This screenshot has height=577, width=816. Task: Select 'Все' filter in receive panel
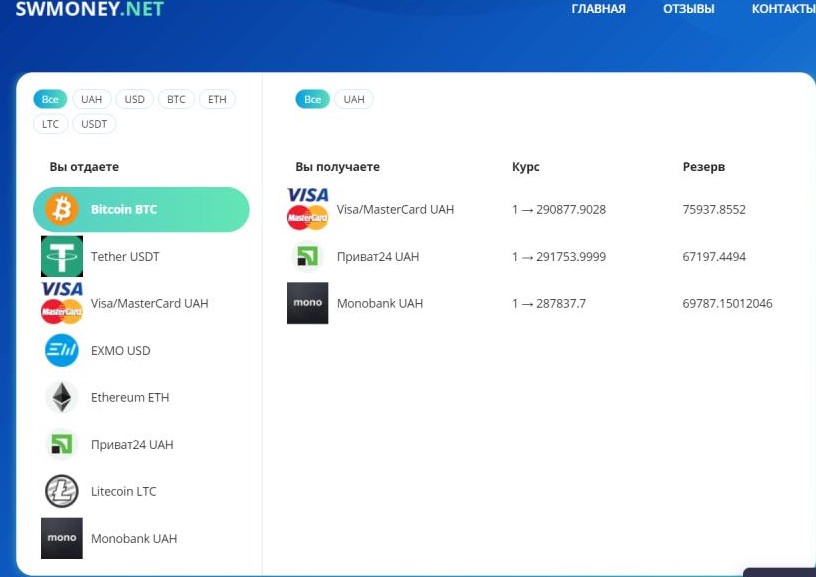(x=312, y=99)
